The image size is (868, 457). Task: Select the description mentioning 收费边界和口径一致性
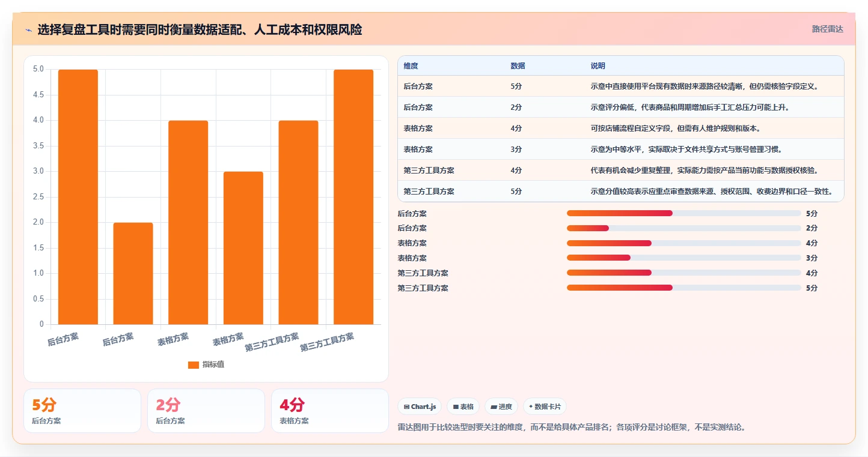(x=713, y=192)
